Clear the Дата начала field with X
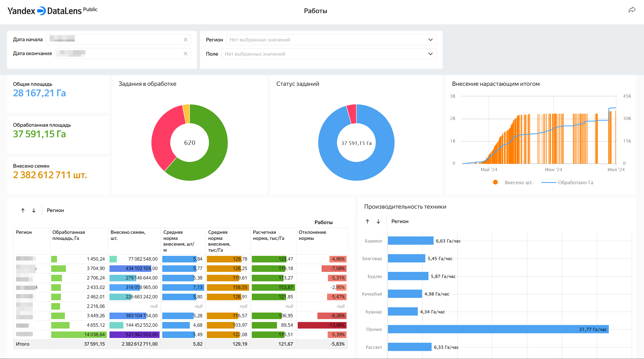 point(185,40)
